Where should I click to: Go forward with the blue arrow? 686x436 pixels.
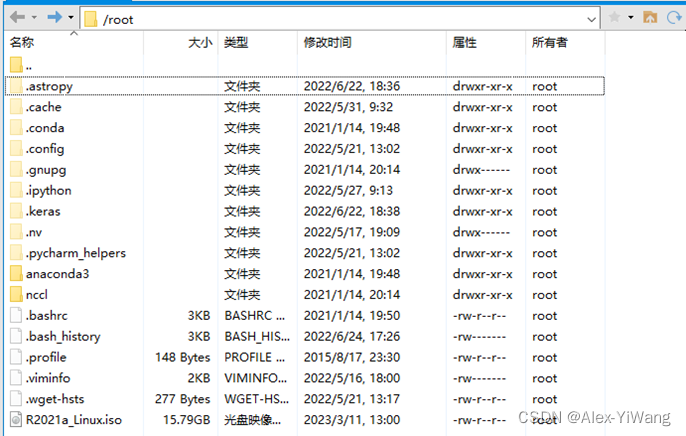point(55,17)
